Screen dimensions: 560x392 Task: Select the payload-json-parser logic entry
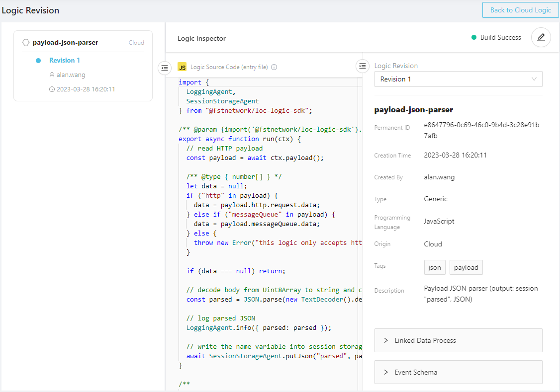click(x=65, y=43)
